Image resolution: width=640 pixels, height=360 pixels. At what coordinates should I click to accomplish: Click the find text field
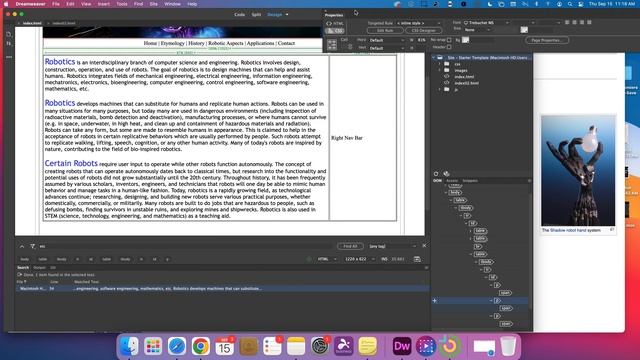click(x=186, y=246)
